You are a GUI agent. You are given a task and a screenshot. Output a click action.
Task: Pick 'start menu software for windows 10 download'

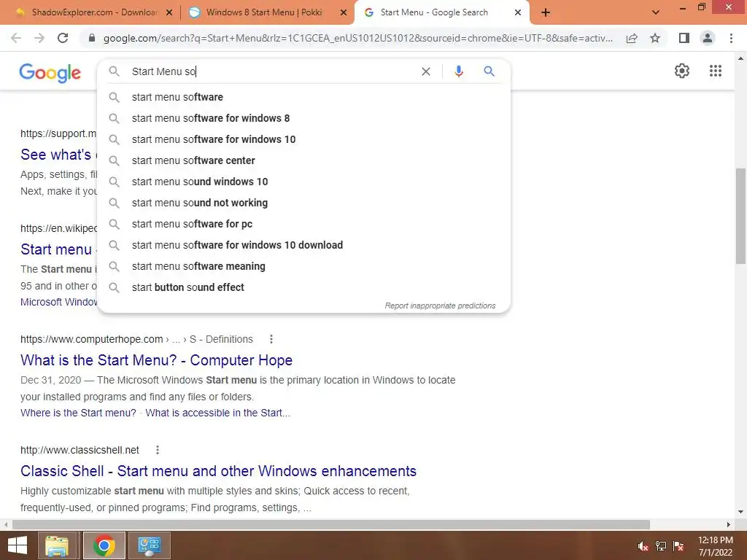click(304, 245)
